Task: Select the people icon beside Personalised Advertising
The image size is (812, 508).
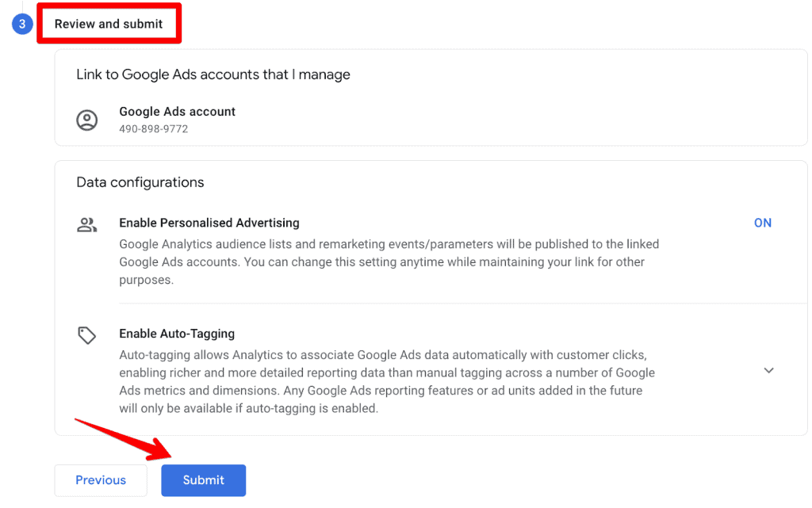Action: tap(87, 223)
